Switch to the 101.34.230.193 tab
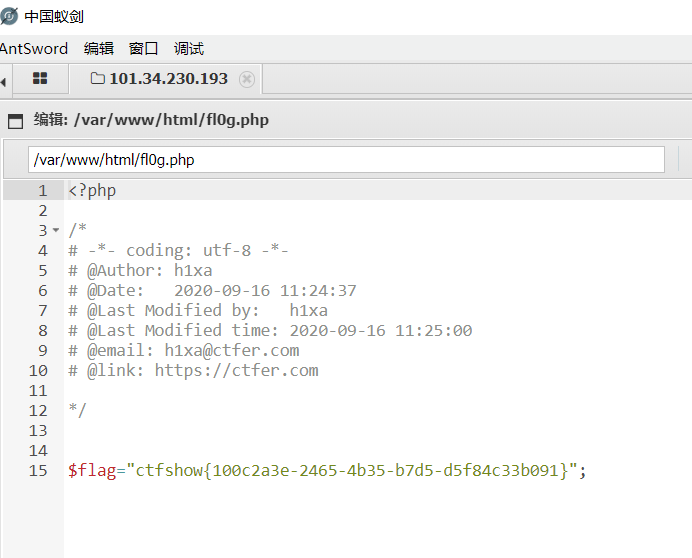 tap(166, 79)
